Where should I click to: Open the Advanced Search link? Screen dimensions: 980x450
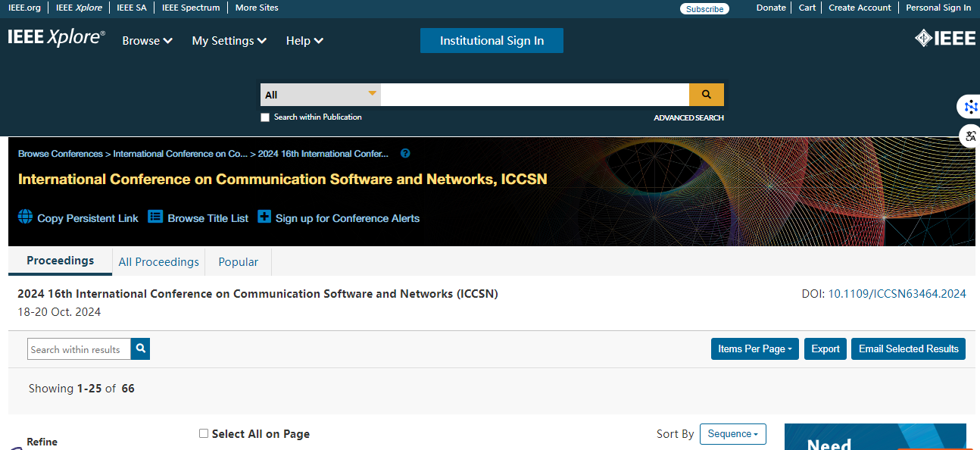pos(689,118)
